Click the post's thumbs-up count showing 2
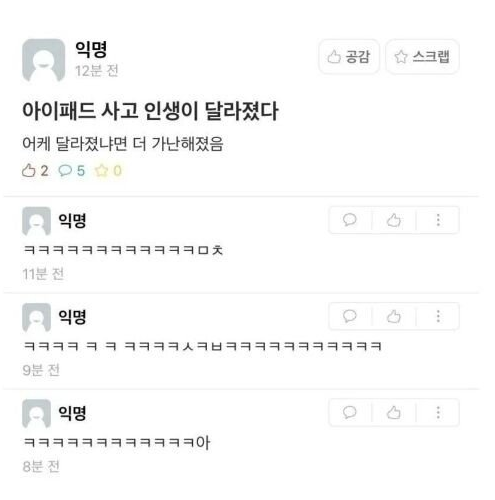Viewport: 495px width, 500px height. (35, 171)
